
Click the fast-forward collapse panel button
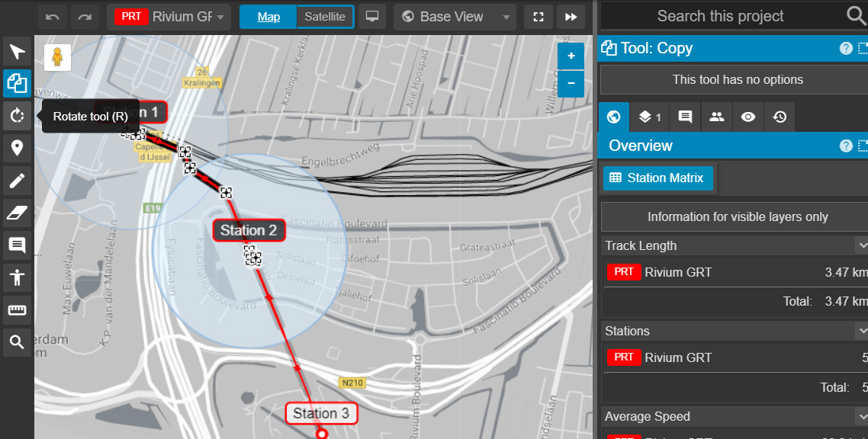[571, 17]
